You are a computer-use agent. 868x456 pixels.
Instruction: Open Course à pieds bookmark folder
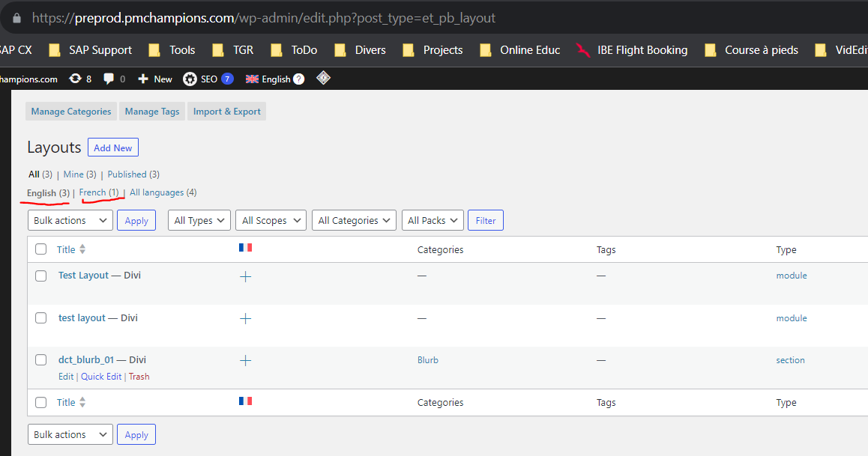coord(751,49)
